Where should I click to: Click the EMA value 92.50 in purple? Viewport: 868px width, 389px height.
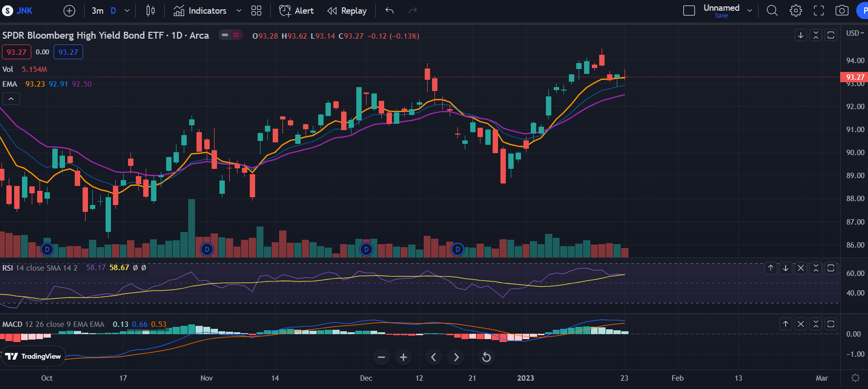(82, 84)
